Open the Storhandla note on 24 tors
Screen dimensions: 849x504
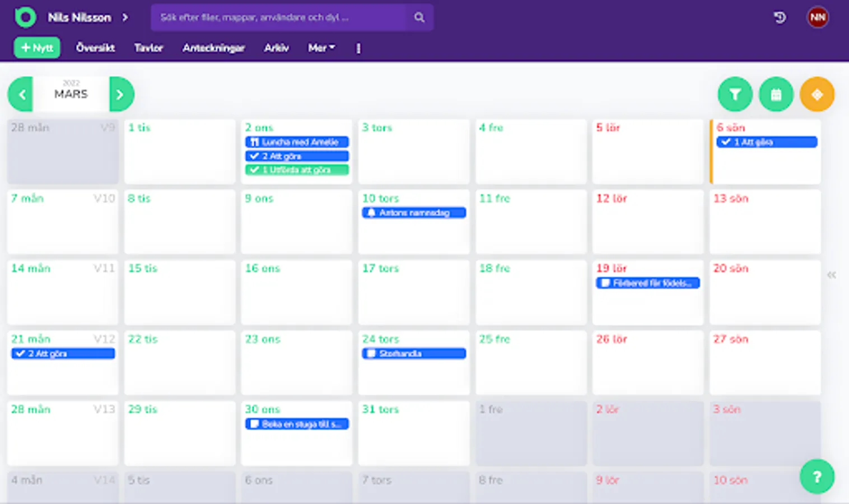point(414,354)
